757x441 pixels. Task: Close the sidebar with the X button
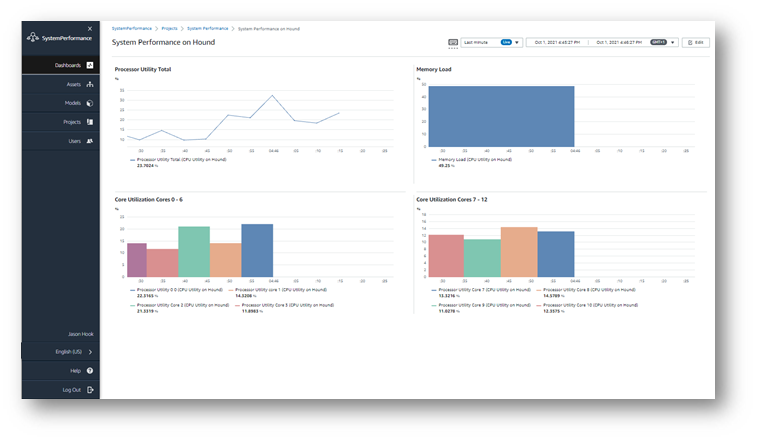(90, 28)
